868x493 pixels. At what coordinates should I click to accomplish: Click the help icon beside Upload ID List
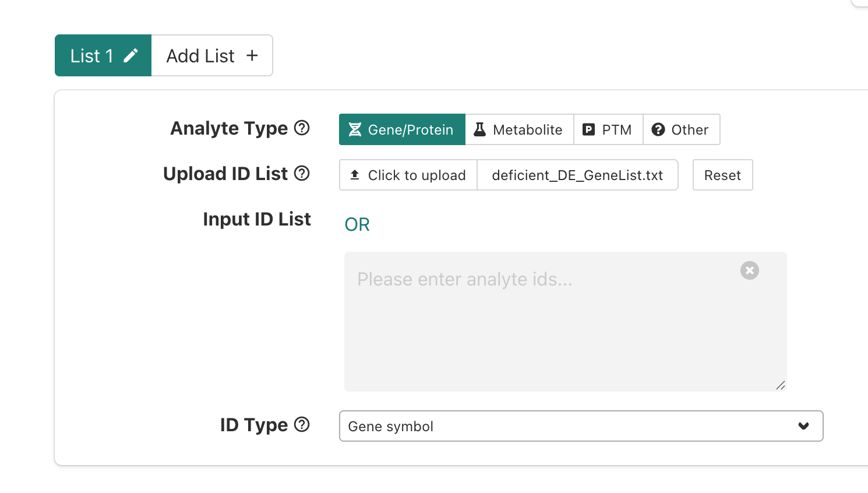point(302,174)
